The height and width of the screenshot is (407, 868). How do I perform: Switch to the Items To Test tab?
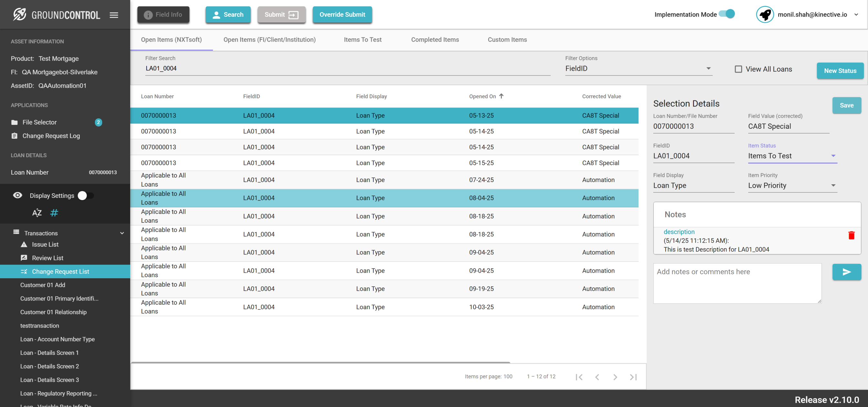[362, 40]
